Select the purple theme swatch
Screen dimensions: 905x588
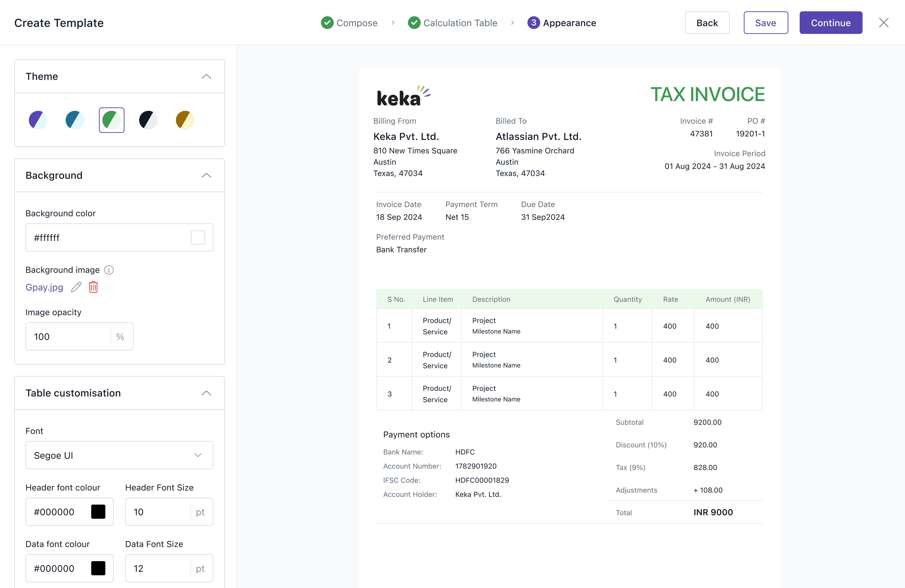coord(38,120)
